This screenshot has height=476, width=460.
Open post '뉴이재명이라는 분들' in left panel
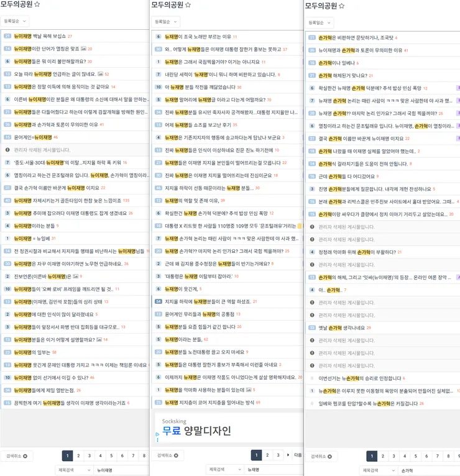[34, 226]
